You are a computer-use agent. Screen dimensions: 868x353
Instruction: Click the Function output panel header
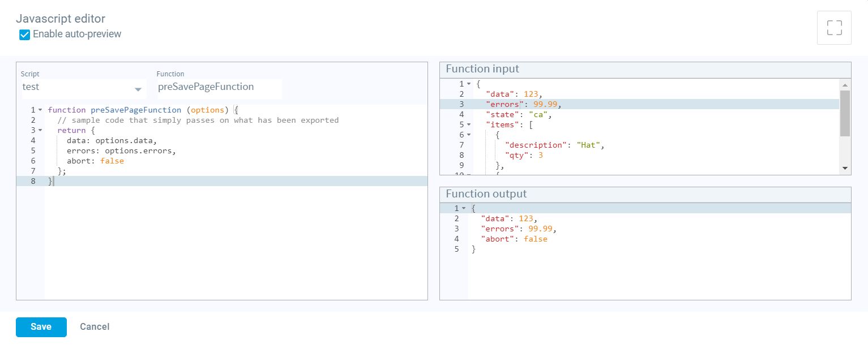click(x=645, y=195)
